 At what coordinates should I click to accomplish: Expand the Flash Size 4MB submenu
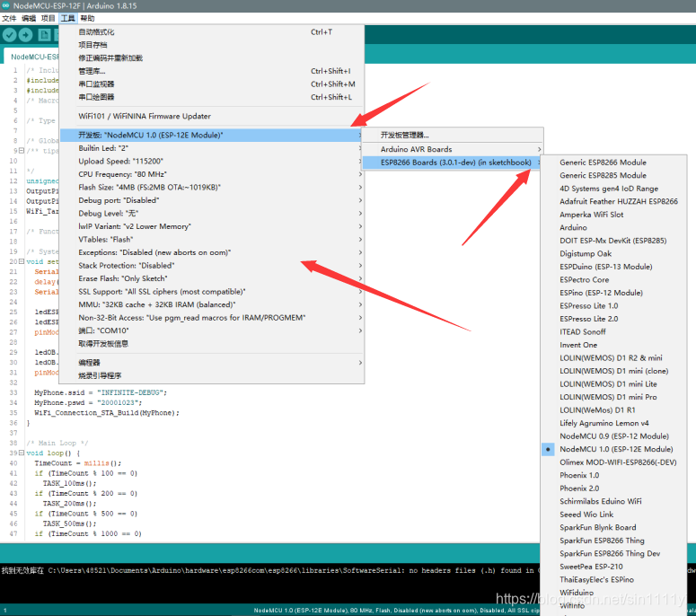(x=212, y=188)
